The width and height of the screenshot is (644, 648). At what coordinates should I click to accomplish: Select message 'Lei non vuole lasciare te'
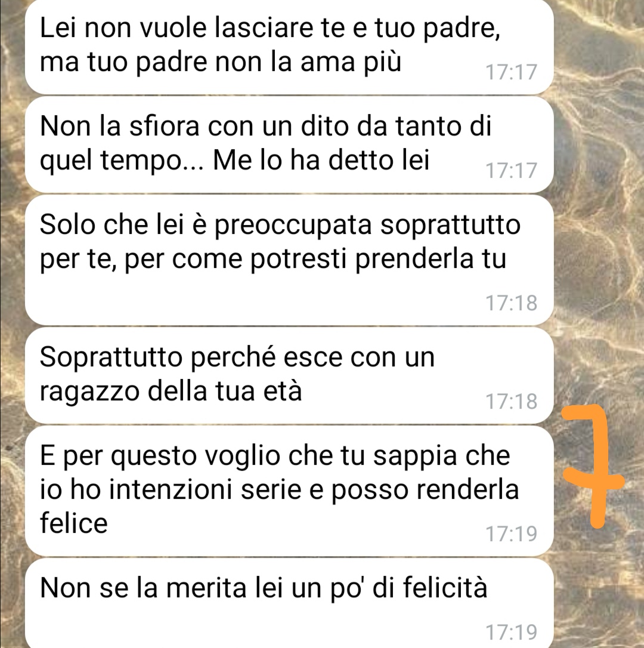289,47
